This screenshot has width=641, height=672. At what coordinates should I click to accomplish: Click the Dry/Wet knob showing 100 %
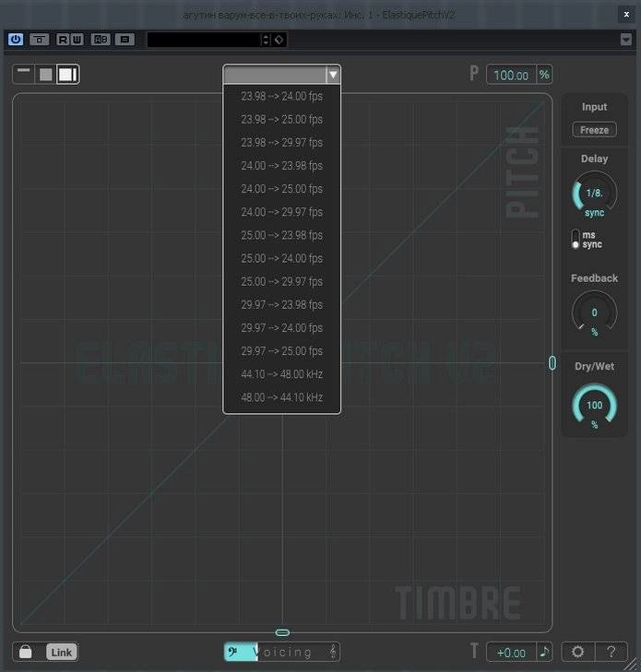(x=594, y=406)
